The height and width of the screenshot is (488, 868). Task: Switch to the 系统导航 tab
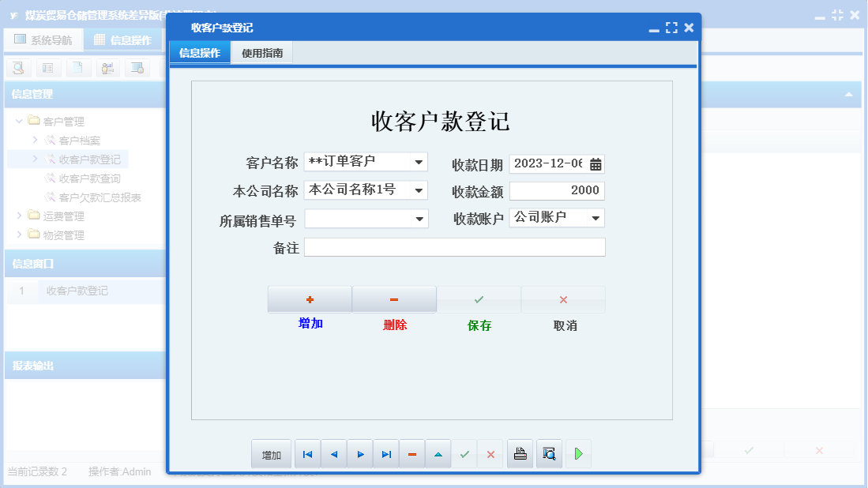(x=43, y=39)
